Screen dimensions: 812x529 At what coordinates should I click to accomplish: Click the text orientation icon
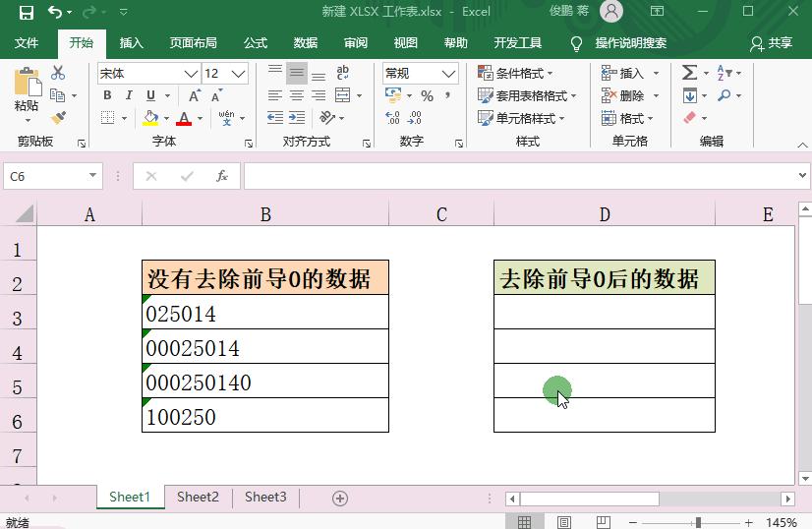[327, 118]
